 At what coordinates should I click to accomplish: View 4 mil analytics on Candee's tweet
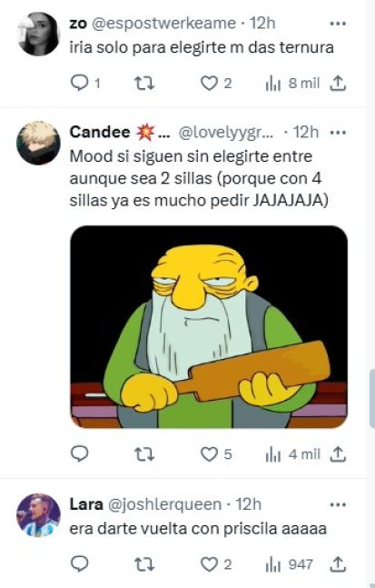click(292, 454)
